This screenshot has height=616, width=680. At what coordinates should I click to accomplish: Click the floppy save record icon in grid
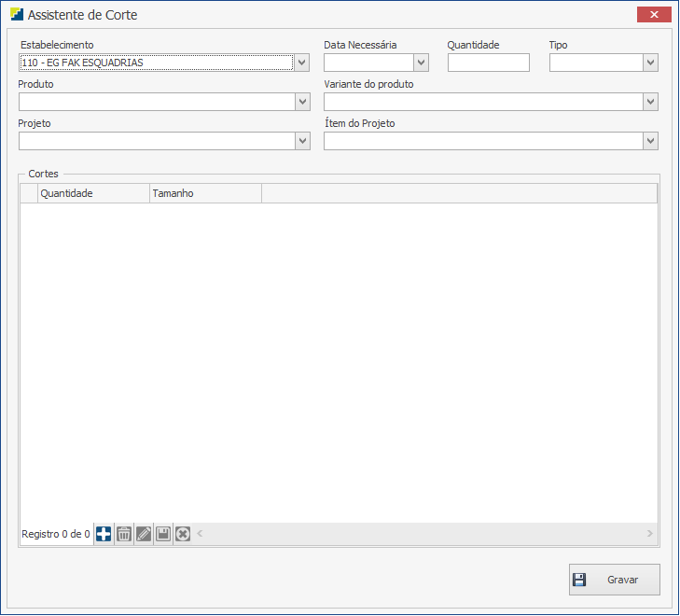[163, 534]
